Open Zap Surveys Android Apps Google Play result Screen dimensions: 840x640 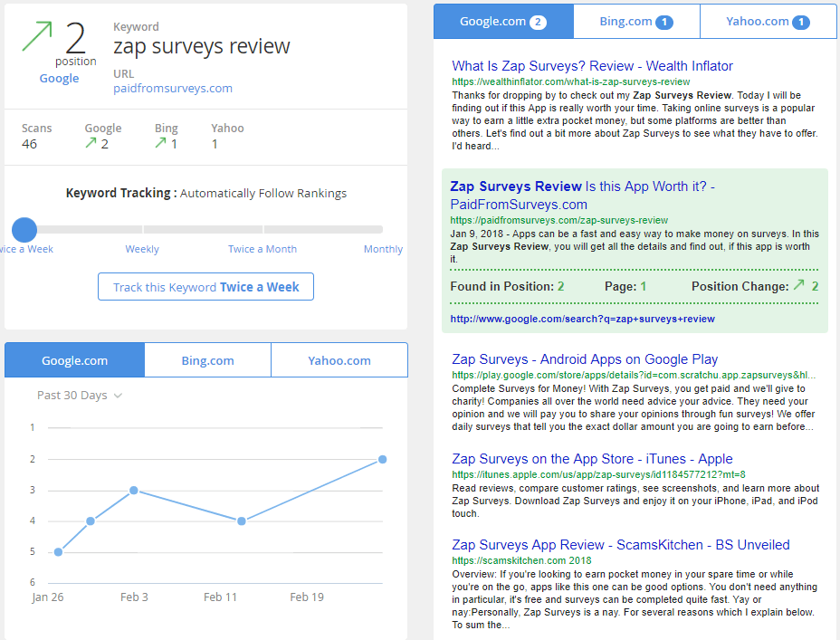pyautogui.click(x=585, y=359)
